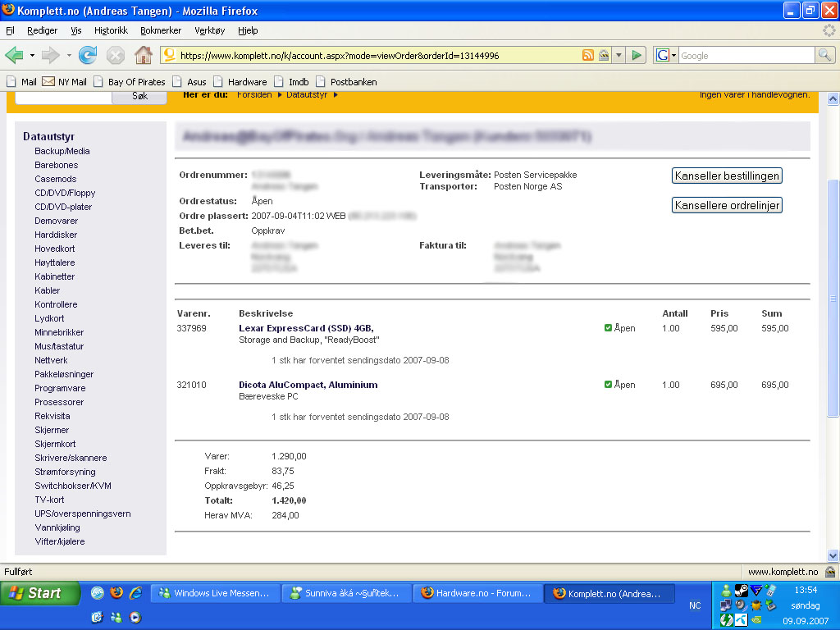The image size is (840, 630).
Task: Open the Bay Of Pirates bookmark
Action: coord(130,82)
